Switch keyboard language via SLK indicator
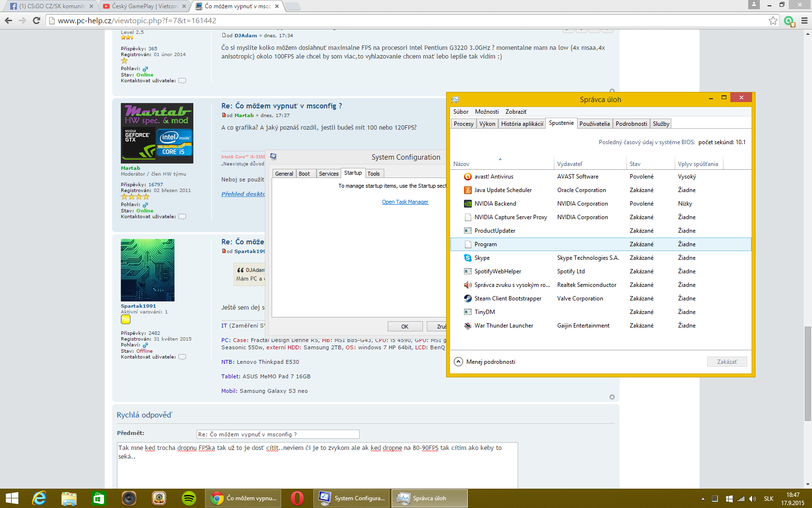The height and width of the screenshot is (508, 812). click(x=768, y=499)
